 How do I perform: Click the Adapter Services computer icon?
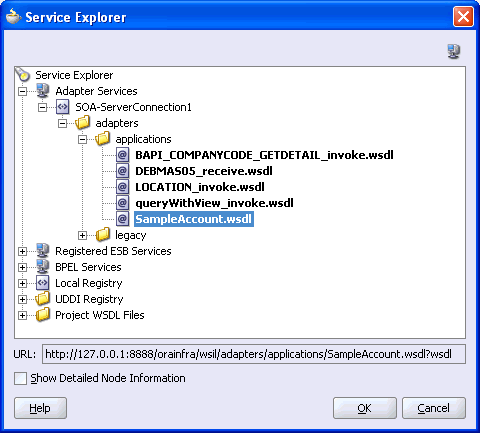[x=42, y=91]
